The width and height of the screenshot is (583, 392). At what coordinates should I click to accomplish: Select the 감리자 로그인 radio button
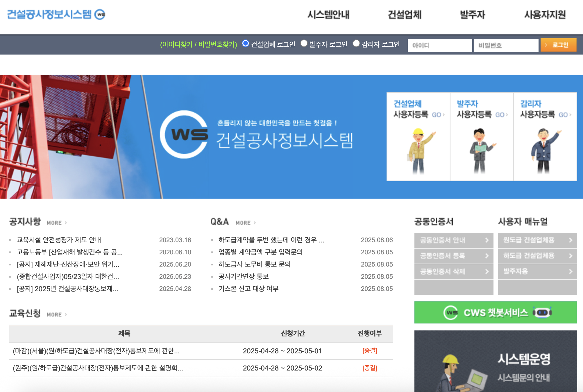tap(356, 44)
